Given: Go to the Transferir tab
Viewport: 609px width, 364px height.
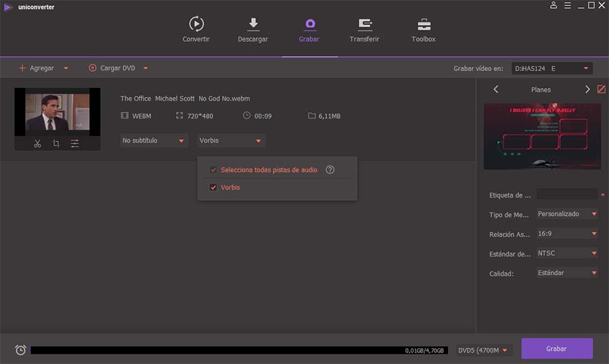Looking at the screenshot, I should (x=364, y=30).
